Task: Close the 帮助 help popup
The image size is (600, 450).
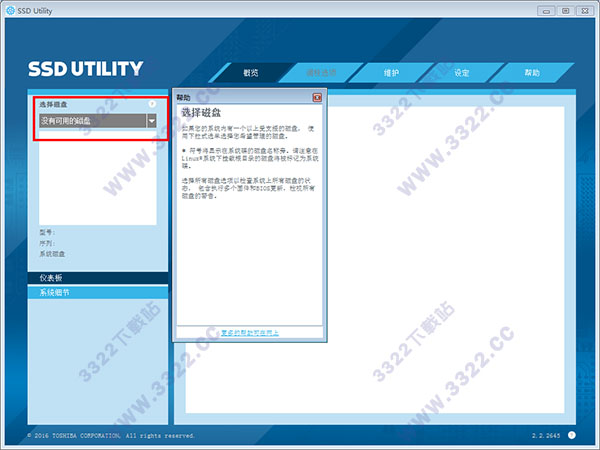Action: [317, 98]
